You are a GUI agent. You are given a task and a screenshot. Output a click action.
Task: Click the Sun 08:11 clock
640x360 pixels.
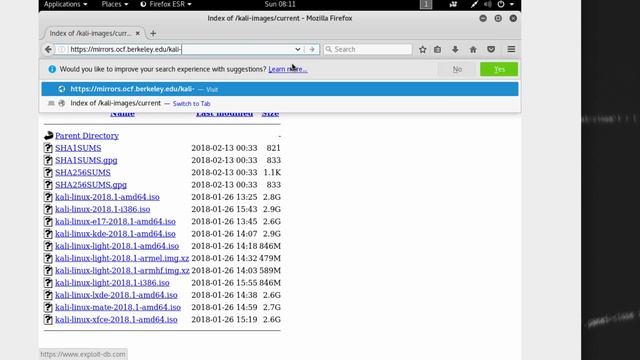coord(280,4)
